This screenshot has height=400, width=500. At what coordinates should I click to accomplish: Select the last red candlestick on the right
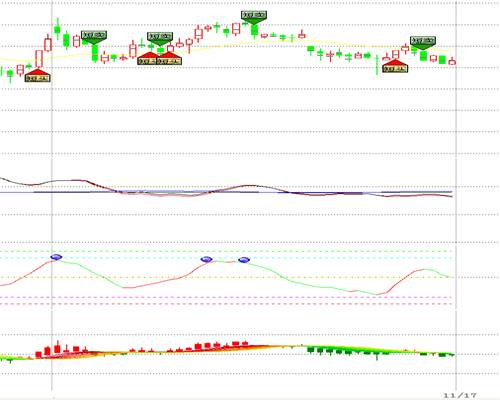pyautogui.click(x=452, y=61)
